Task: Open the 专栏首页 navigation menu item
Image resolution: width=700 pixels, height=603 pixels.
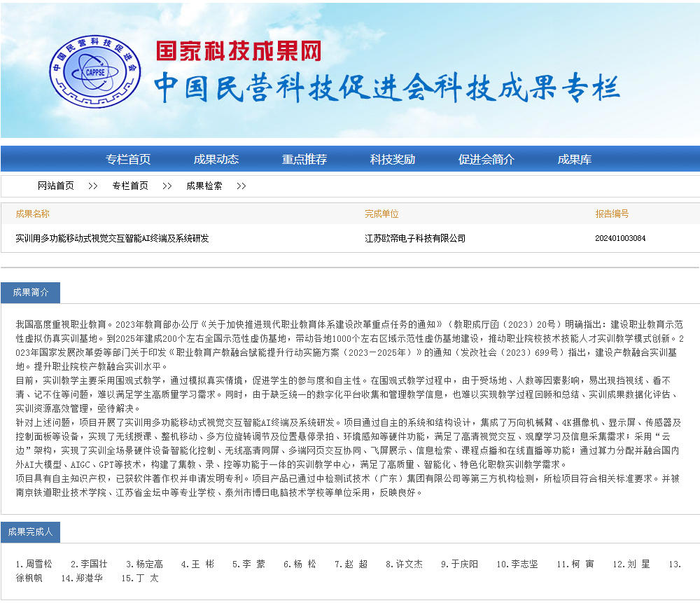Action: pyautogui.click(x=128, y=159)
